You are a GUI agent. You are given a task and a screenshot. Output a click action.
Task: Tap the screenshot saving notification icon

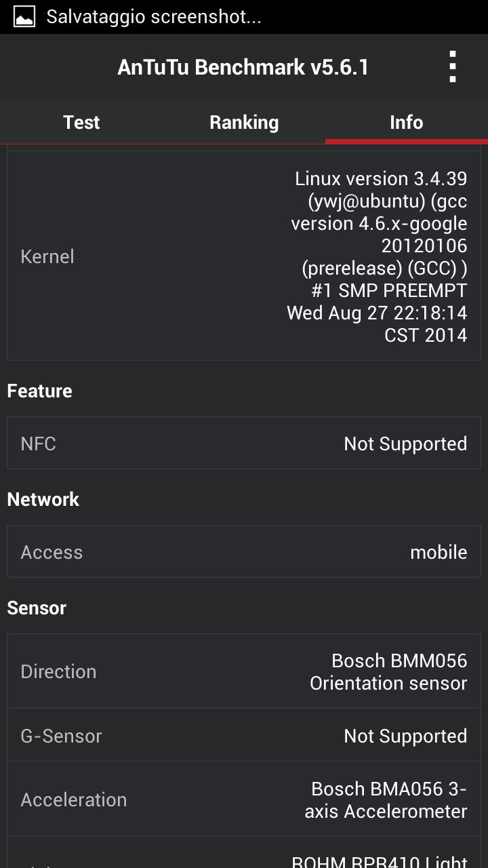[x=24, y=17]
